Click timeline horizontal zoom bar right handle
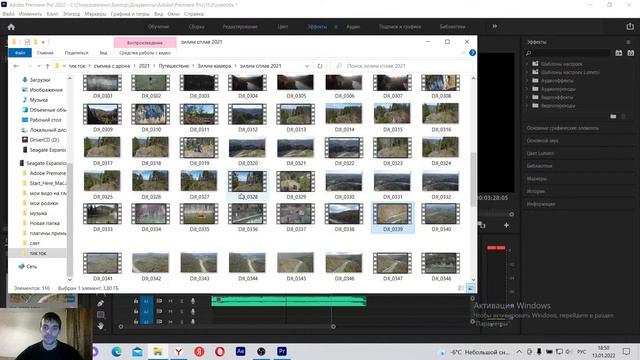The width and height of the screenshot is (640, 360). [x=333, y=327]
